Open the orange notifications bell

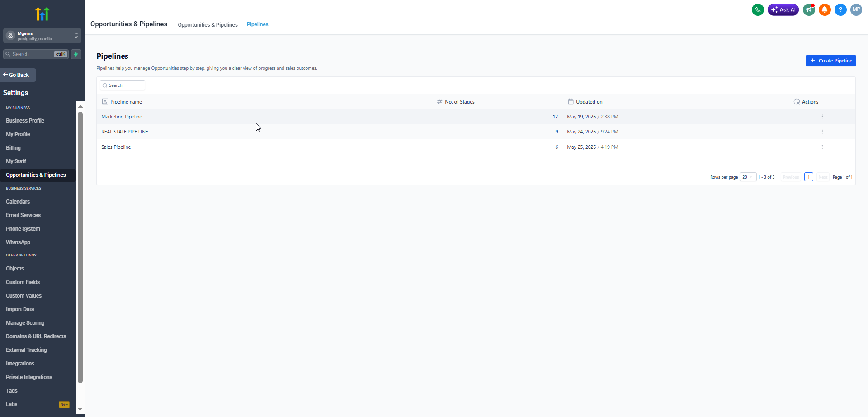point(825,9)
